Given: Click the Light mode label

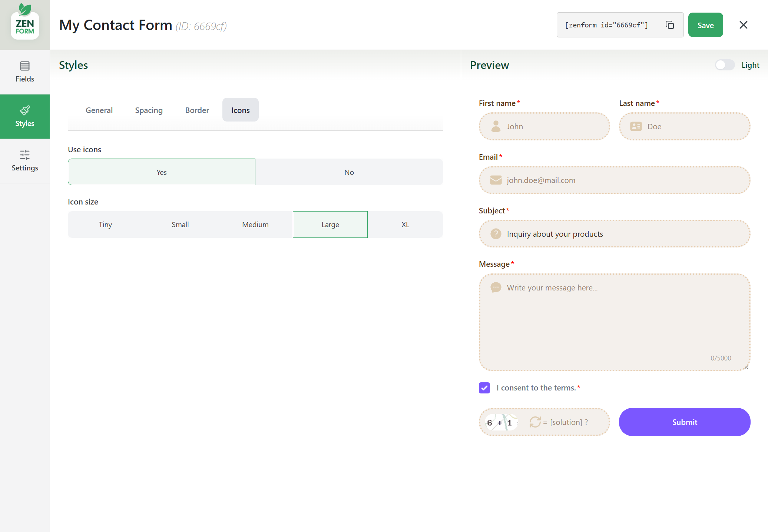Looking at the screenshot, I should 750,65.
